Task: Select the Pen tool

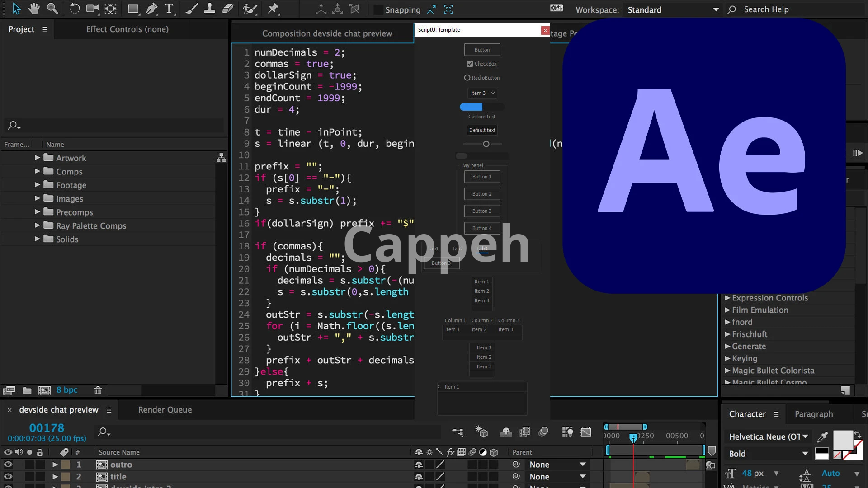Action: pyautogui.click(x=151, y=9)
